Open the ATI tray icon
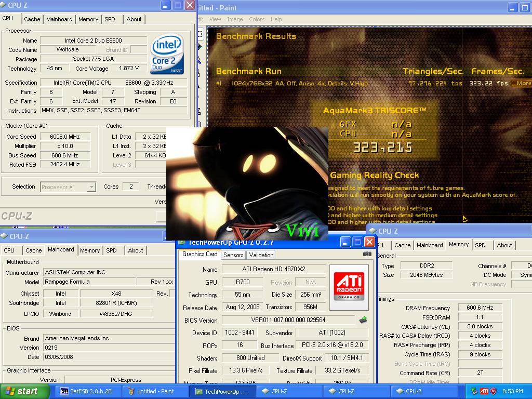The width and height of the screenshot is (532, 399). pos(484,391)
